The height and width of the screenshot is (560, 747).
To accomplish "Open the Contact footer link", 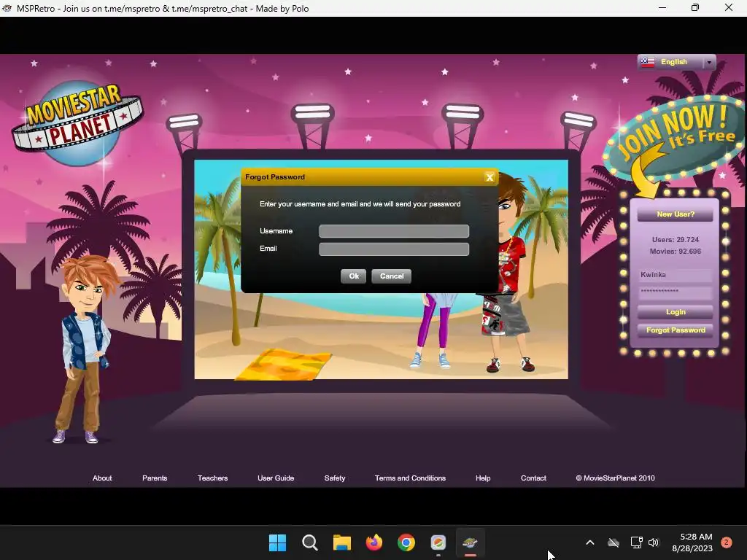I will (x=533, y=478).
